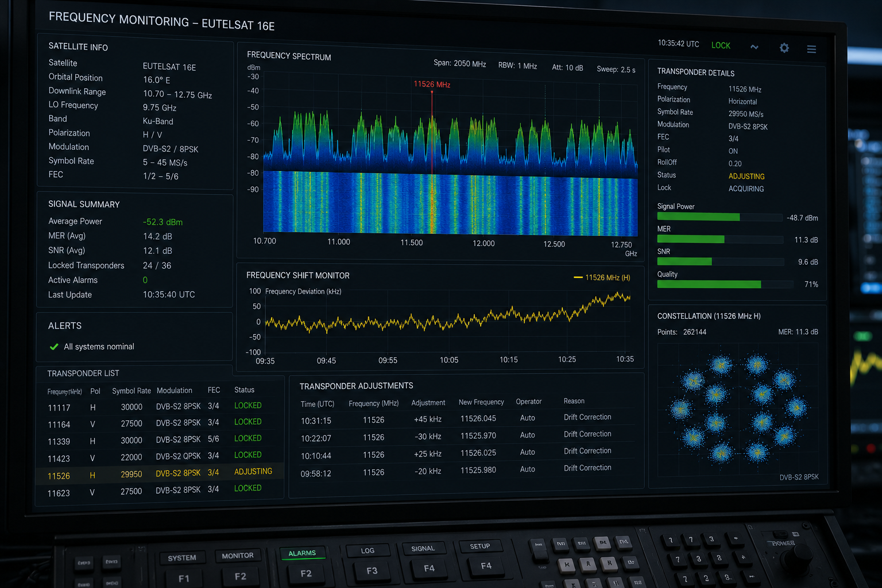Hit the F3 key below LOG

(x=372, y=571)
